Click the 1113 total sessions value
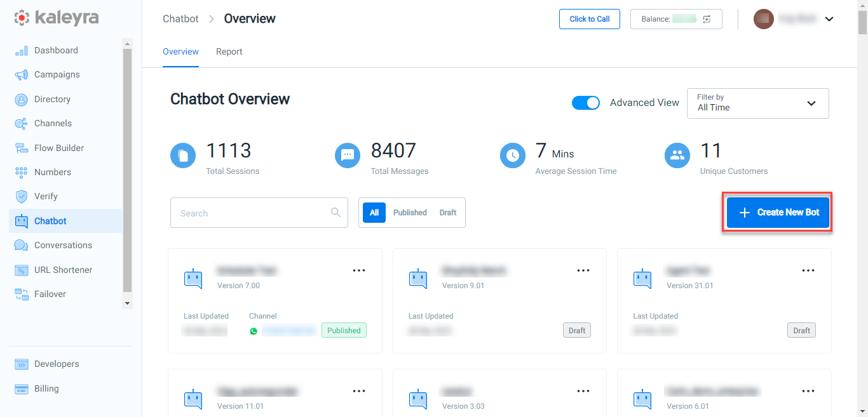Viewport: 868px width, 417px height. pyautogui.click(x=229, y=150)
